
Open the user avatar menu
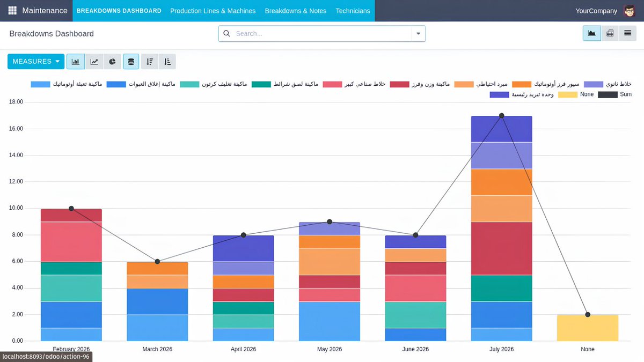(629, 11)
